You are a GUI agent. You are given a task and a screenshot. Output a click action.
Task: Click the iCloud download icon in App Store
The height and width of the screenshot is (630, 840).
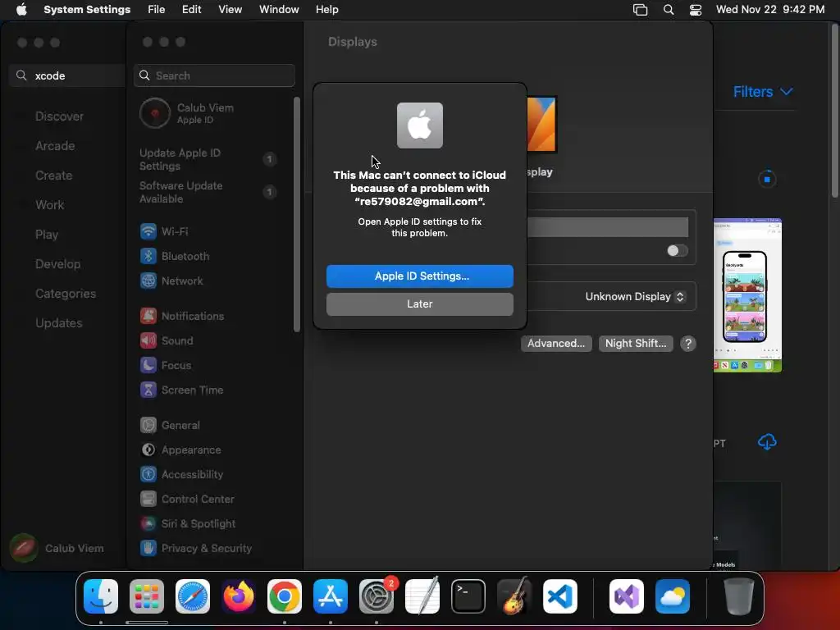pos(767,442)
